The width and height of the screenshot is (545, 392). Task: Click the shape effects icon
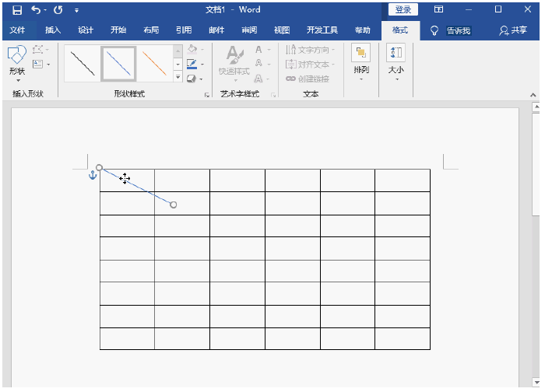coord(192,78)
